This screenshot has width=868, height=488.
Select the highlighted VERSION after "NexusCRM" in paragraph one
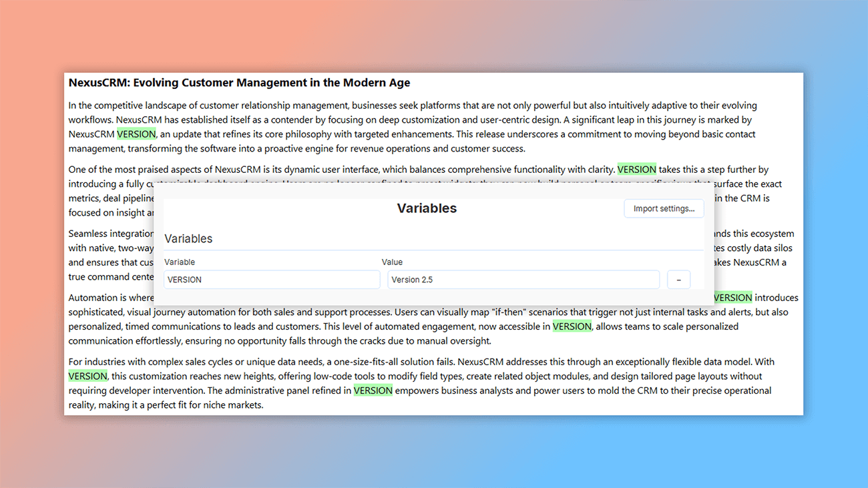[136, 134]
